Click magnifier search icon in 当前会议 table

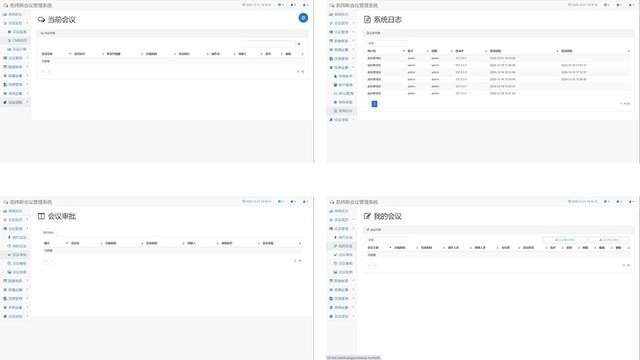(x=299, y=44)
